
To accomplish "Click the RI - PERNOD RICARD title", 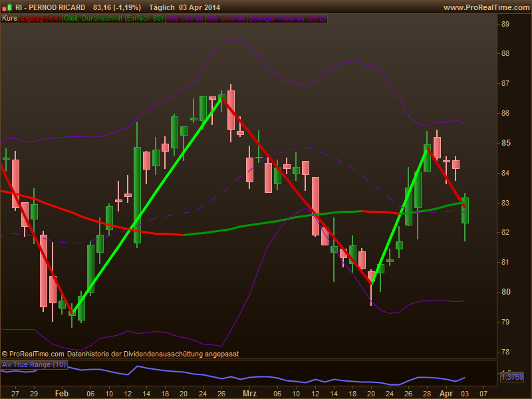I will pyautogui.click(x=51, y=7).
